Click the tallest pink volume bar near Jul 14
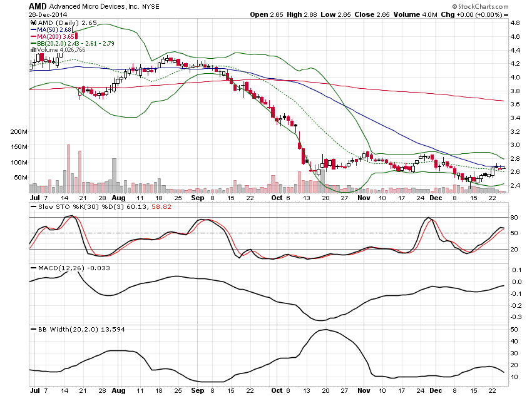Viewport: 532px width, 396px height. click(x=69, y=168)
